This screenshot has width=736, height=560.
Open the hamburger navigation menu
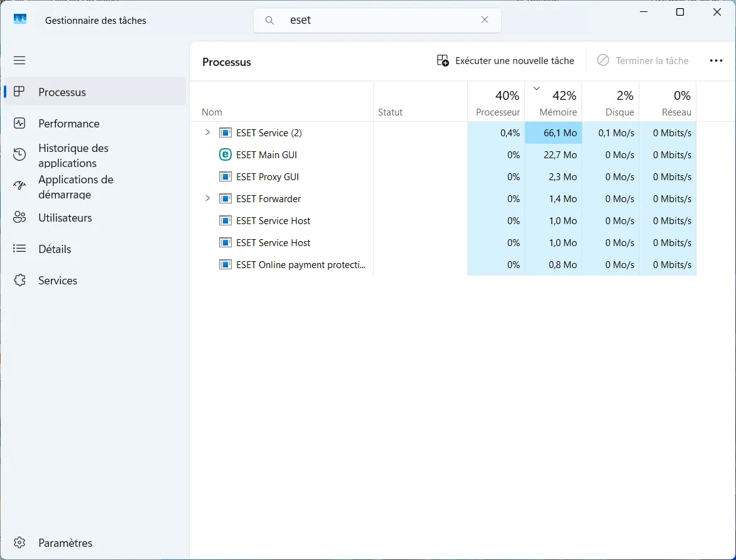click(19, 60)
